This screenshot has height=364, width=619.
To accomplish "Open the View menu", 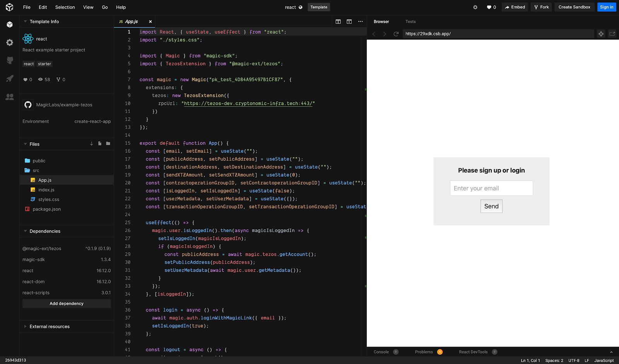I will click(88, 7).
